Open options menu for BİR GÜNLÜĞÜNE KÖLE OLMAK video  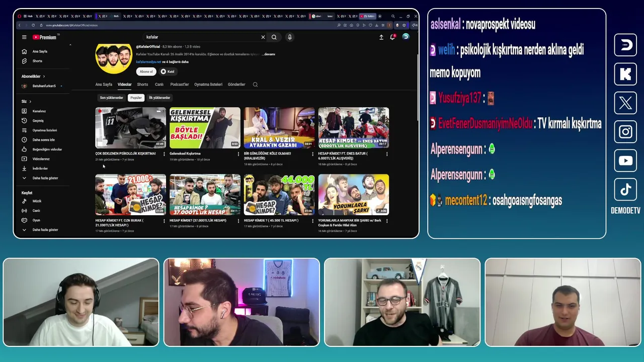click(x=312, y=154)
